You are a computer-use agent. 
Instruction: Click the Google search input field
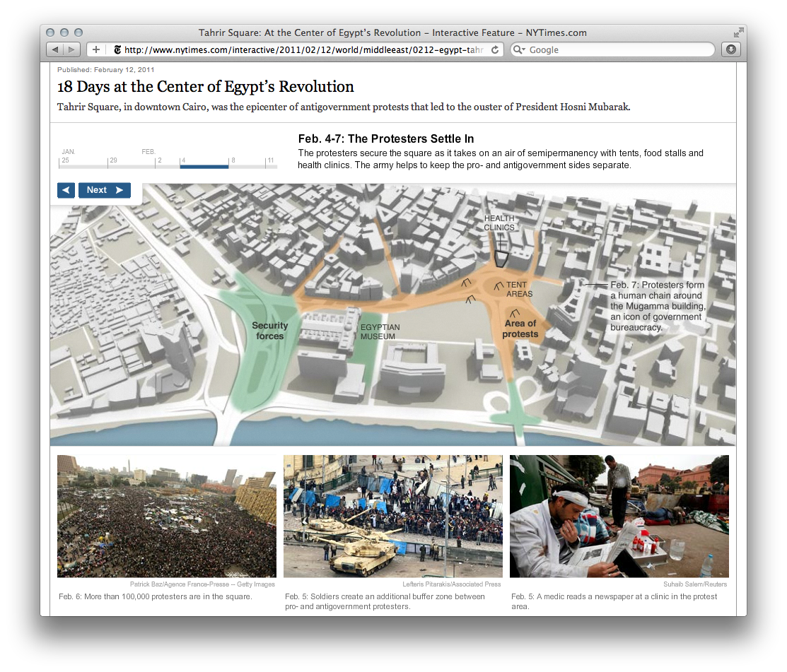608,49
